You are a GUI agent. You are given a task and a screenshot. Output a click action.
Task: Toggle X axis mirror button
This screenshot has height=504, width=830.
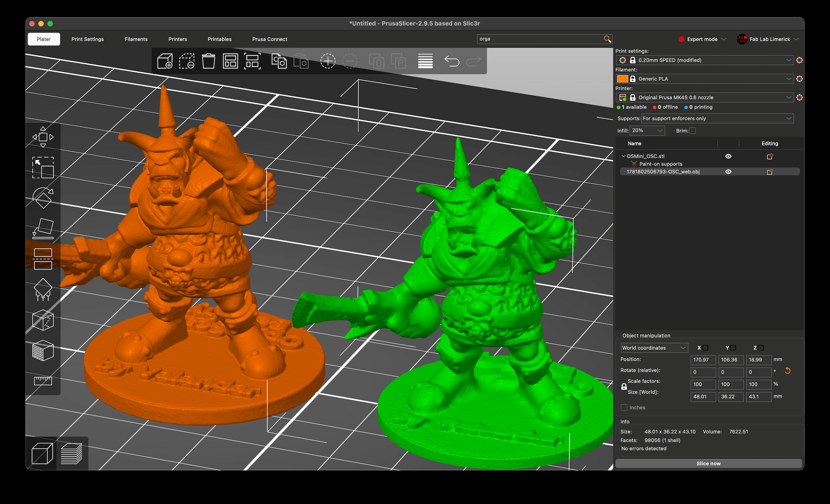tap(705, 348)
